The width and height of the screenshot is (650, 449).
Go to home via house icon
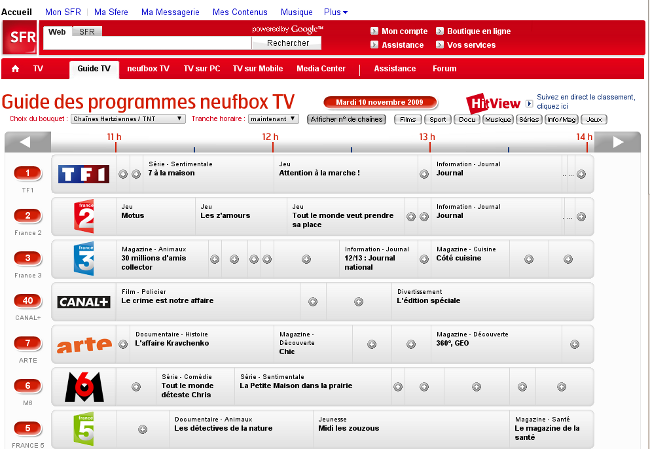(x=15, y=69)
